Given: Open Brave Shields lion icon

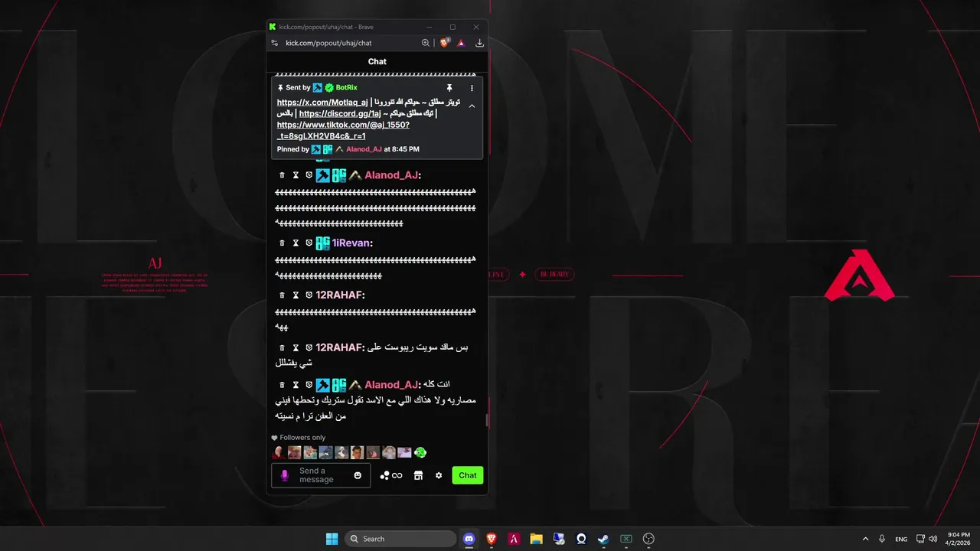Looking at the screenshot, I should tap(445, 43).
